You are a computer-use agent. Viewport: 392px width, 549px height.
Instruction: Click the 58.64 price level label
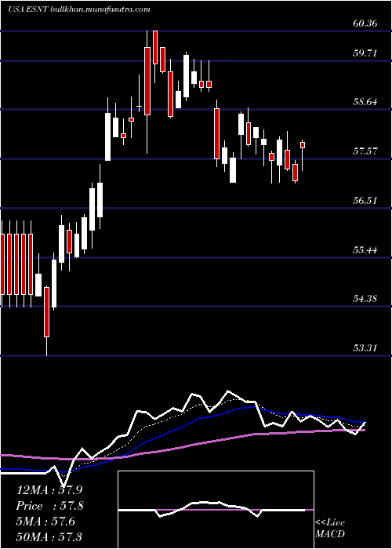click(365, 102)
